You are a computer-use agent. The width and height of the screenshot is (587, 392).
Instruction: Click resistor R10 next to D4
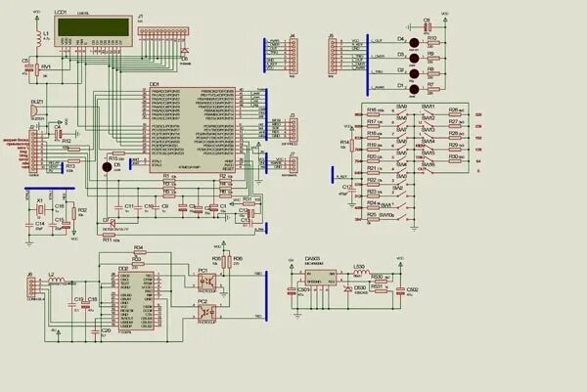[433, 43]
